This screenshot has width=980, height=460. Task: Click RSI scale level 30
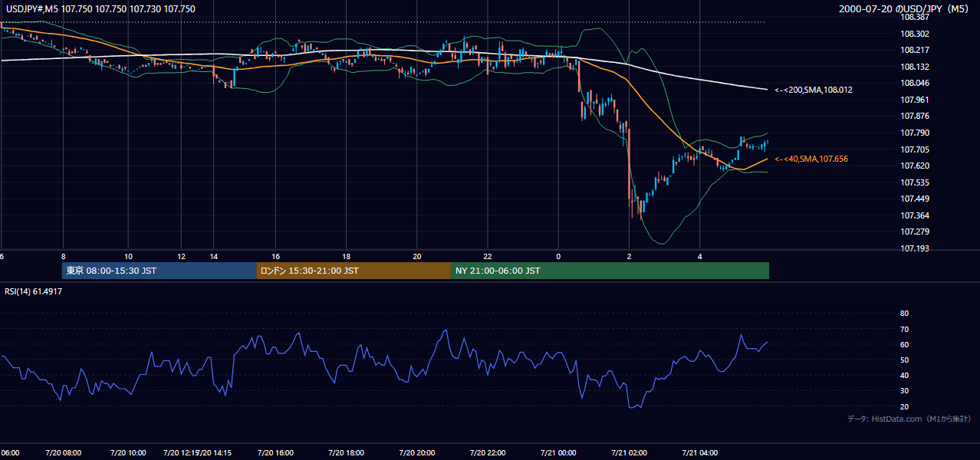tap(904, 391)
